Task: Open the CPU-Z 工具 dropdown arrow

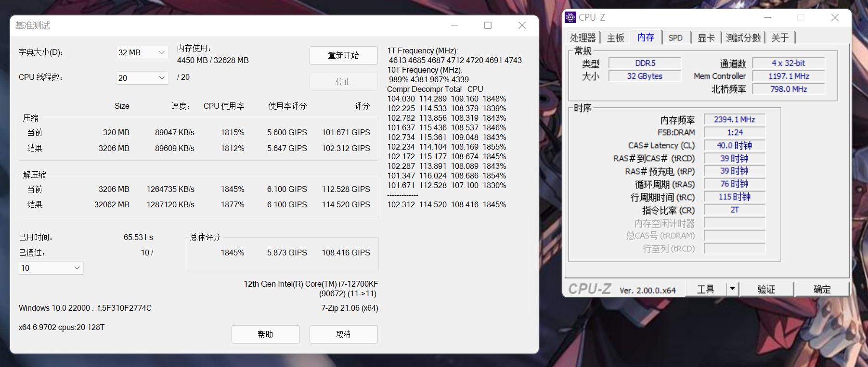Action: (732, 289)
